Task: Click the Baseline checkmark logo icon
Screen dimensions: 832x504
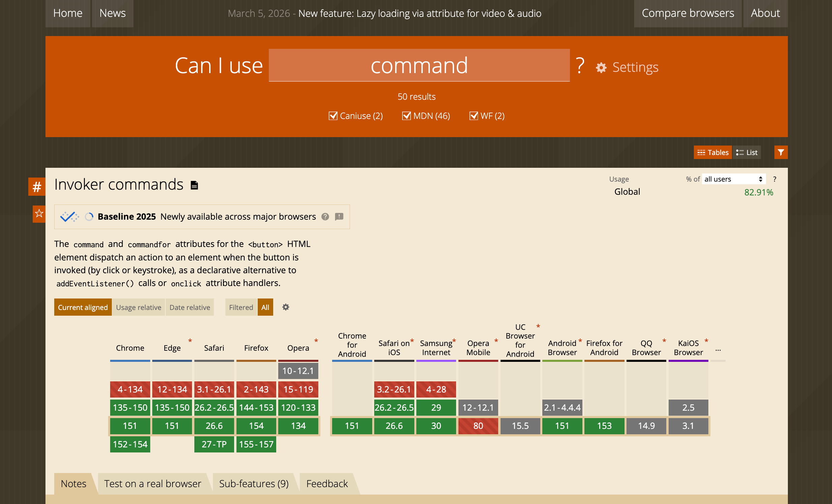Action: tap(70, 217)
